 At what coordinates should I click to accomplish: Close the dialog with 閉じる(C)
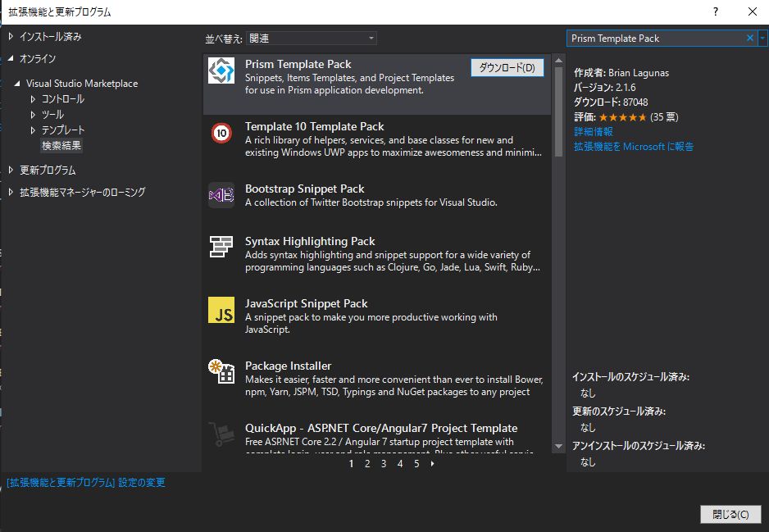coord(730,514)
